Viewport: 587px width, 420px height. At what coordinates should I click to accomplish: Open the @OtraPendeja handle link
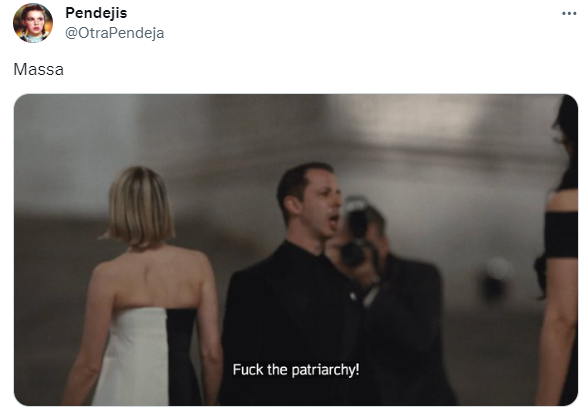coord(115,33)
